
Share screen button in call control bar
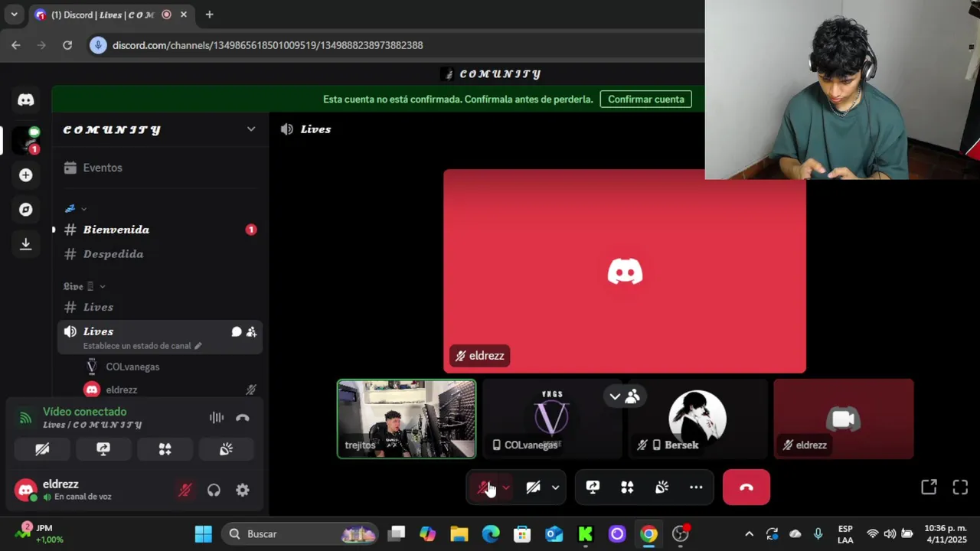click(593, 487)
